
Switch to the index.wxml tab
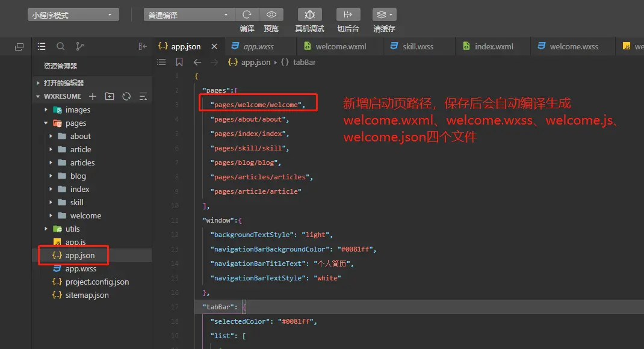494,46
